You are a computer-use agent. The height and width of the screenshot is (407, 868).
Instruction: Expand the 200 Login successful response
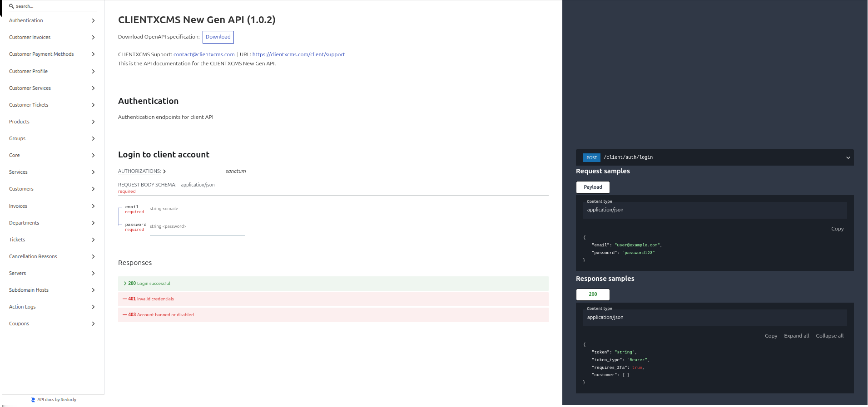click(x=333, y=284)
